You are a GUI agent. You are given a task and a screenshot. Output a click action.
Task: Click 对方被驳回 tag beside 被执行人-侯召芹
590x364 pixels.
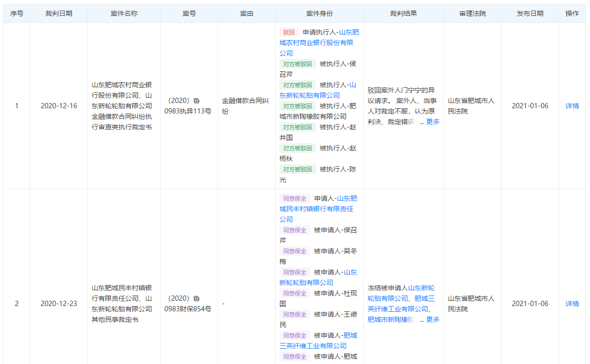point(298,64)
